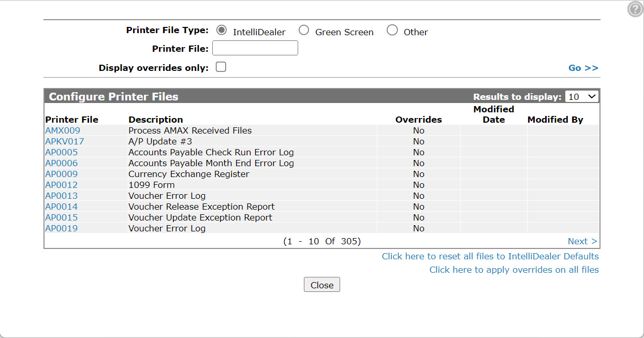Click the Printer File column header
The height and width of the screenshot is (338, 644).
coord(72,120)
